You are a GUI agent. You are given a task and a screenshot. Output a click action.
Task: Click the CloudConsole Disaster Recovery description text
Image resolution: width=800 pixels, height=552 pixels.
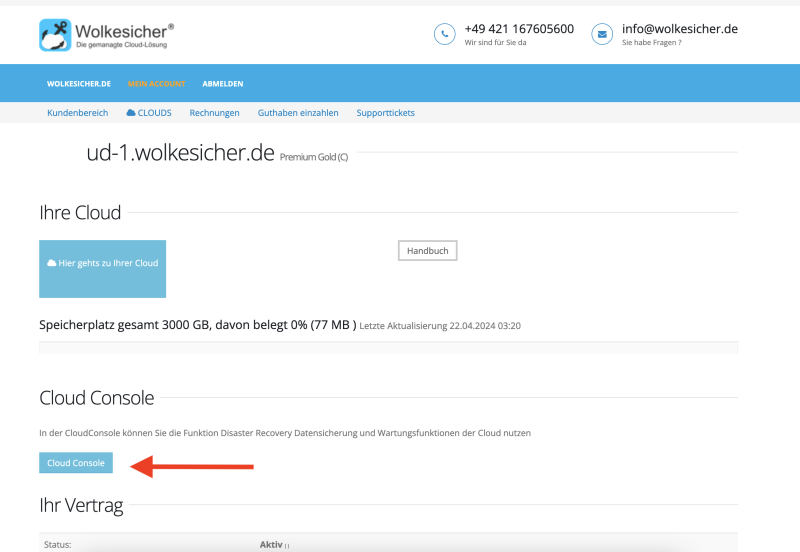[285, 433]
